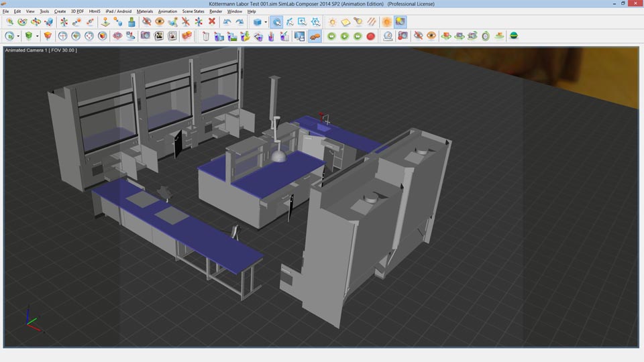The width and height of the screenshot is (644, 362).
Task: Toggle the highlighted selection arrow mode
Action: click(276, 22)
